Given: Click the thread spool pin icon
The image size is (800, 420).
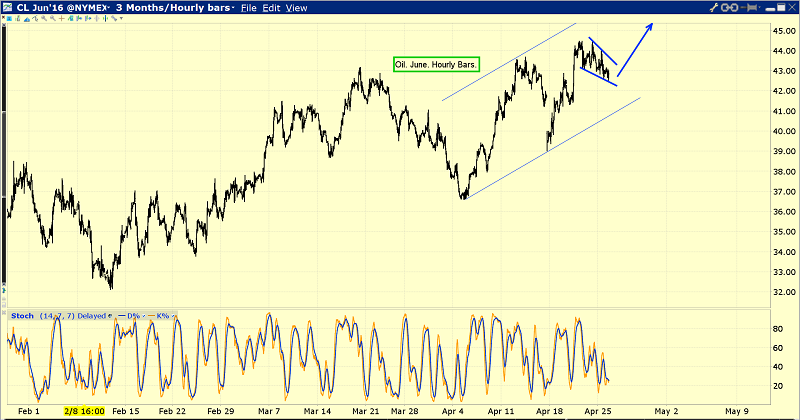Looking at the screenshot, I should click(x=748, y=7).
